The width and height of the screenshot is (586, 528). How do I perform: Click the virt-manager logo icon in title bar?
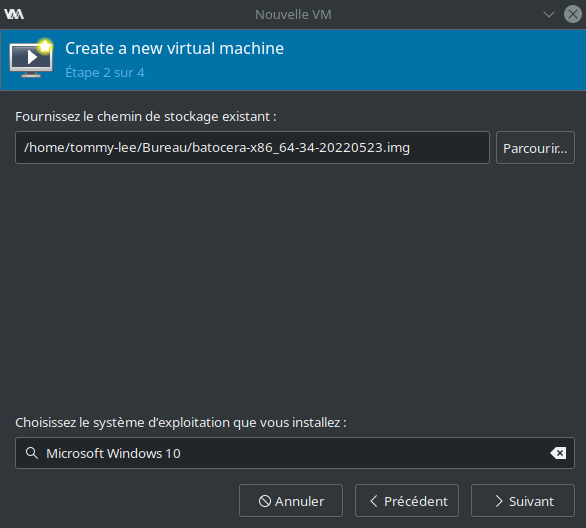click(14, 14)
